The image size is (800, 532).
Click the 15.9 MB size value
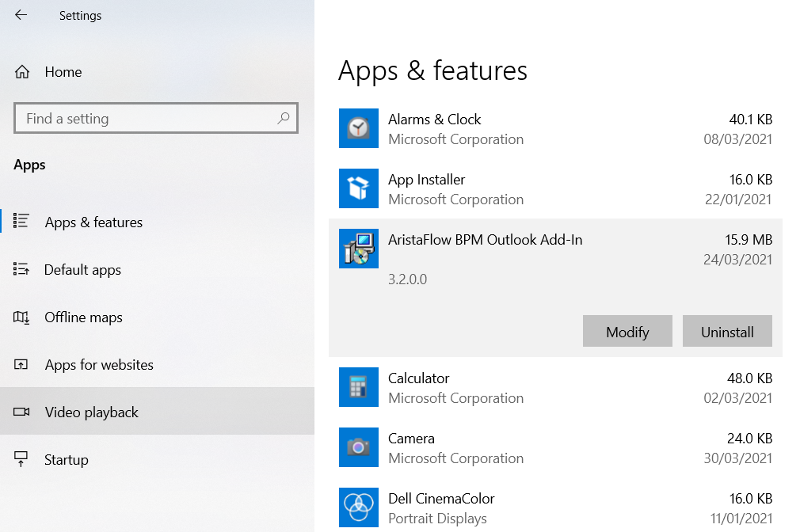[749, 240]
